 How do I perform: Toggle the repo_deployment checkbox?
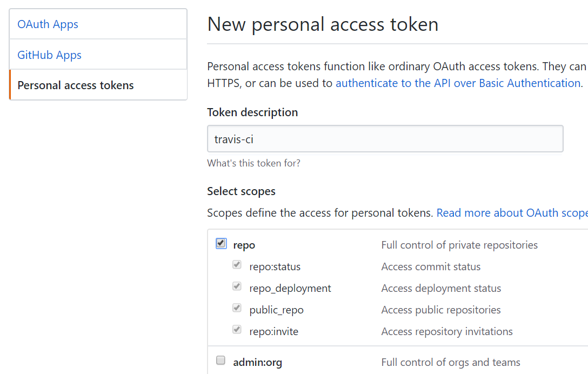pos(237,286)
